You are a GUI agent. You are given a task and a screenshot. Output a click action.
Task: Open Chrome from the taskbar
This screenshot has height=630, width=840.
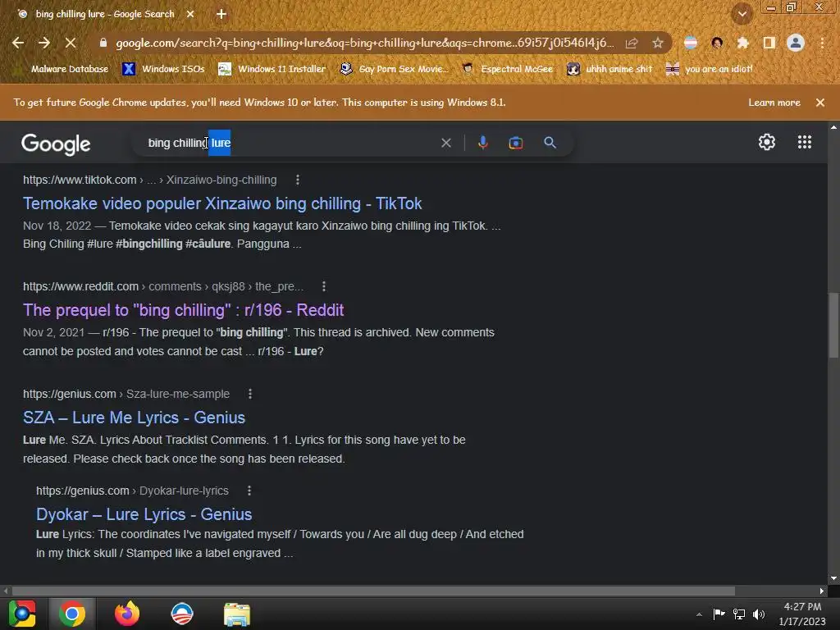[x=72, y=614]
